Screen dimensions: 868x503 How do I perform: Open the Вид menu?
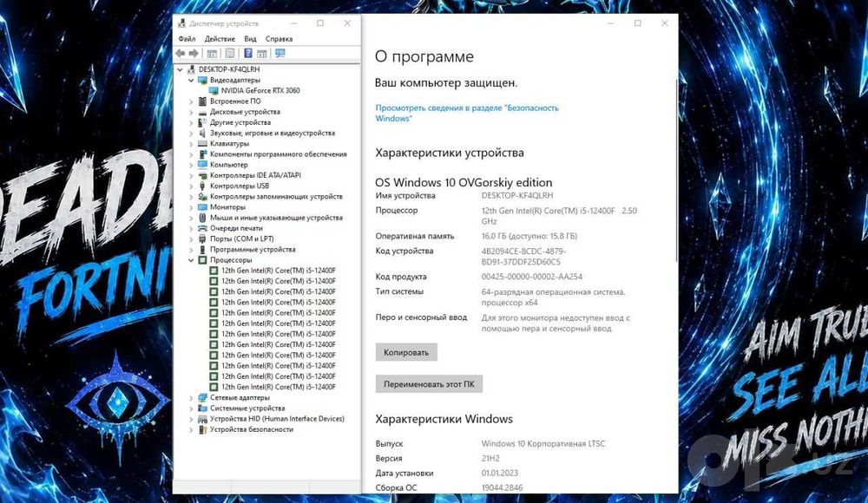[250, 39]
